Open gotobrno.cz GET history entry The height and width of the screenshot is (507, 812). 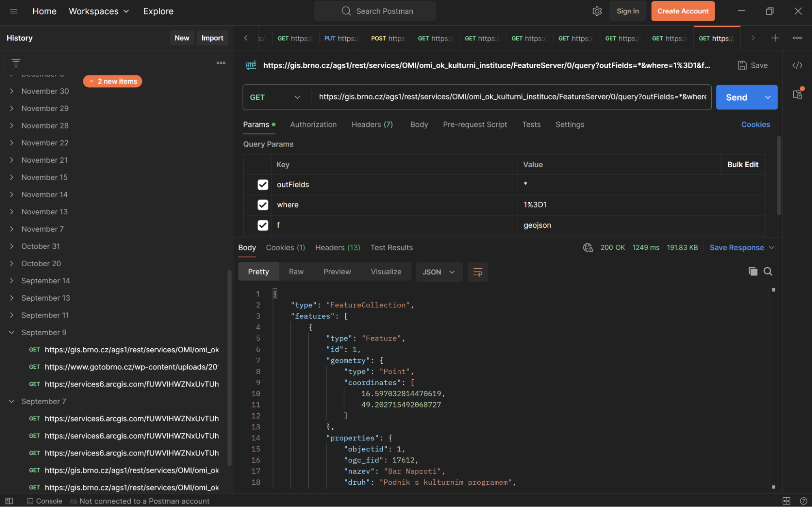[123, 367]
